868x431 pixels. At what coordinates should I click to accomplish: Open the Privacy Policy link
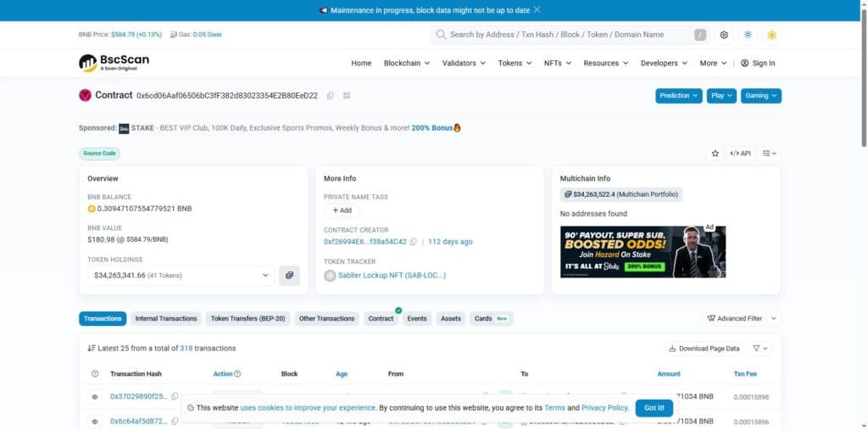(x=605, y=408)
